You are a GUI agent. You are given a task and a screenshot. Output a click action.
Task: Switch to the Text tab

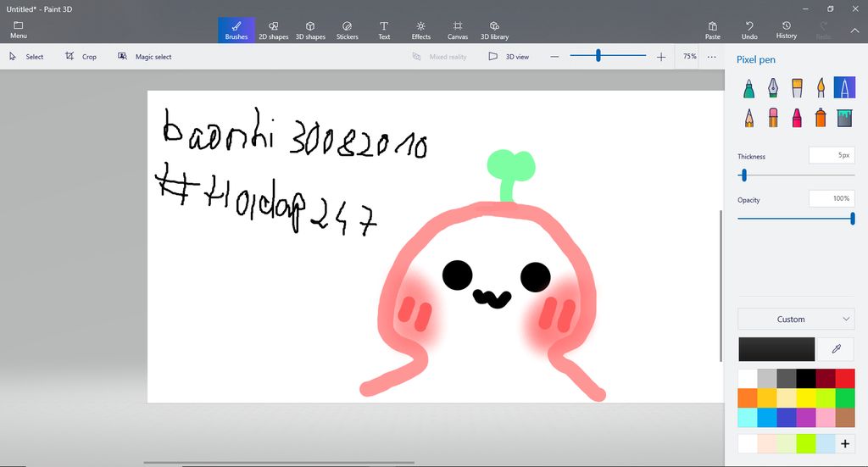click(384, 30)
